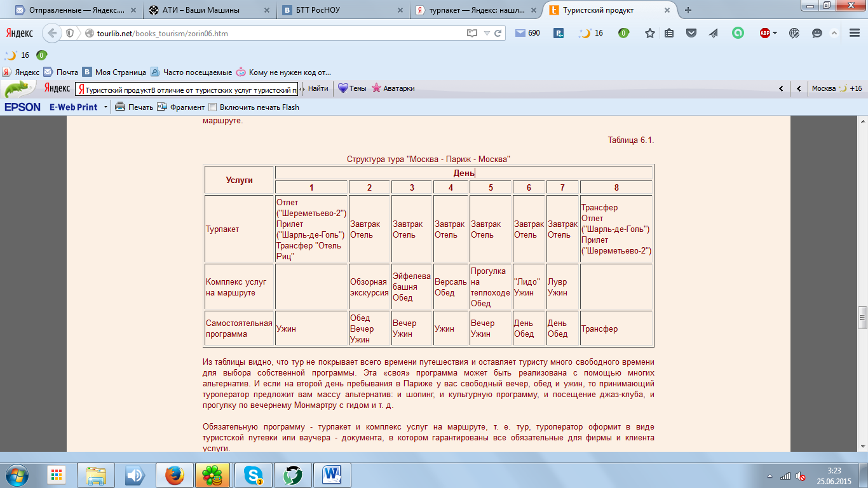This screenshot has height=488, width=868.
Task: Open the 'Моя Страница' bookmark
Action: point(115,72)
